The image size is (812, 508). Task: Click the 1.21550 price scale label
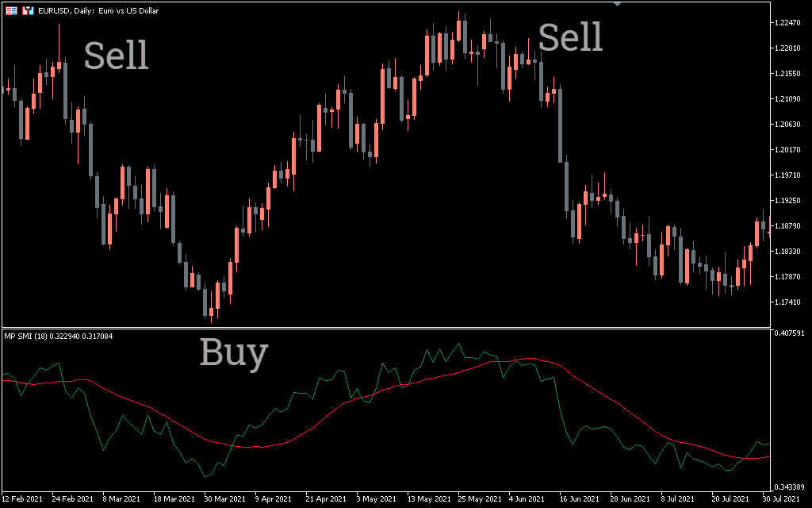tap(787, 74)
